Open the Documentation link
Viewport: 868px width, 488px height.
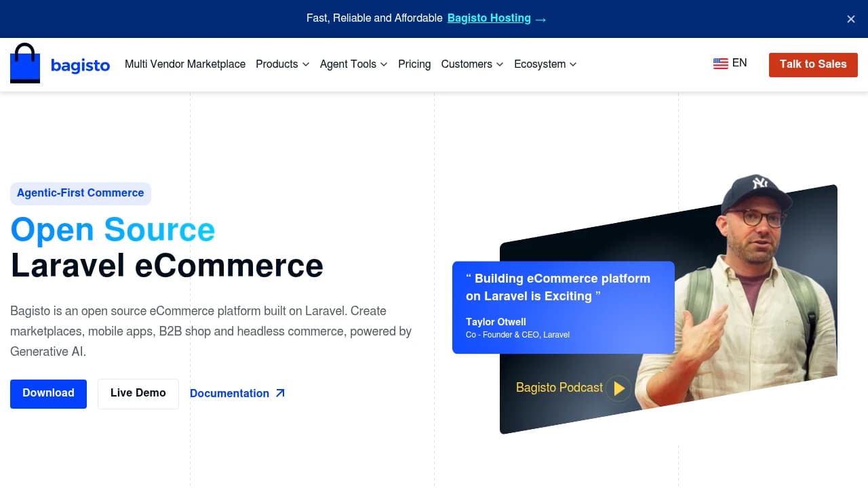[237, 393]
